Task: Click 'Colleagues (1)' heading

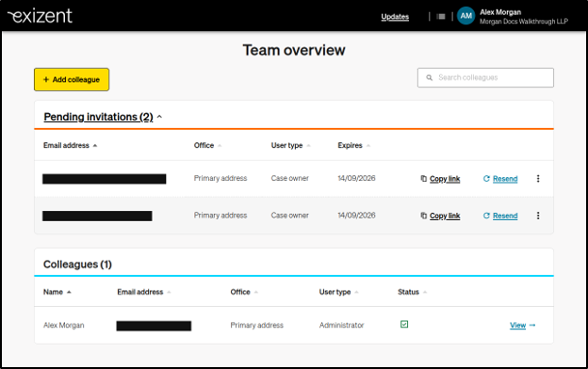Action: (x=77, y=265)
